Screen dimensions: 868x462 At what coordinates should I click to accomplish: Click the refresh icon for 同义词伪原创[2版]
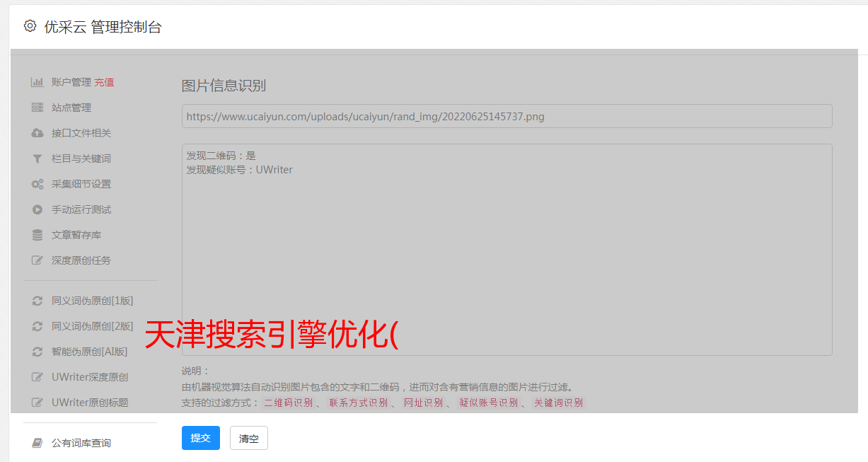pyautogui.click(x=37, y=326)
